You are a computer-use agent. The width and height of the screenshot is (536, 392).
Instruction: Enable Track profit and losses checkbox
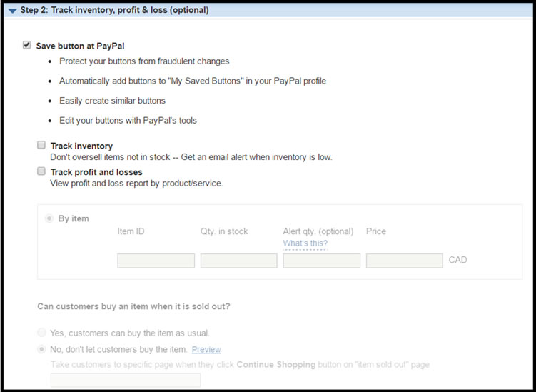tap(41, 171)
